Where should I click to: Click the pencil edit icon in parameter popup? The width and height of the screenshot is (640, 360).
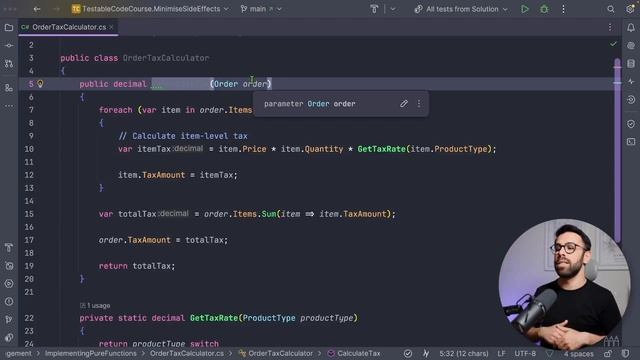[404, 104]
